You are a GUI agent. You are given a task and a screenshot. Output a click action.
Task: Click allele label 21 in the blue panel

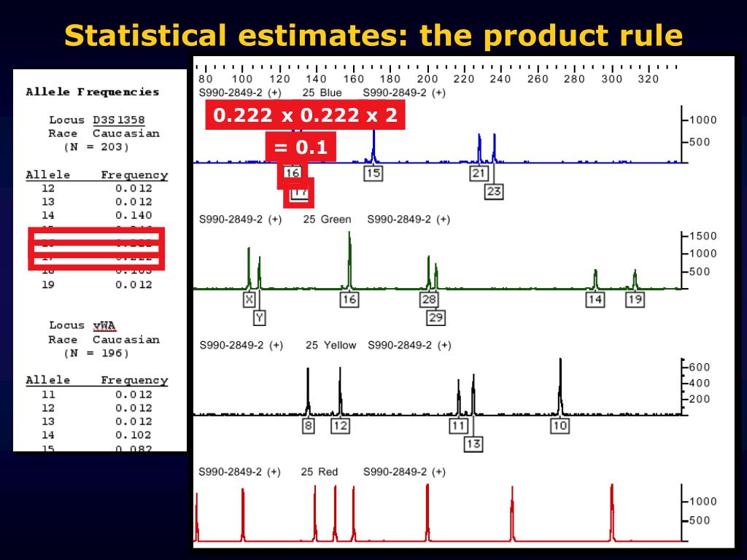pyautogui.click(x=479, y=174)
